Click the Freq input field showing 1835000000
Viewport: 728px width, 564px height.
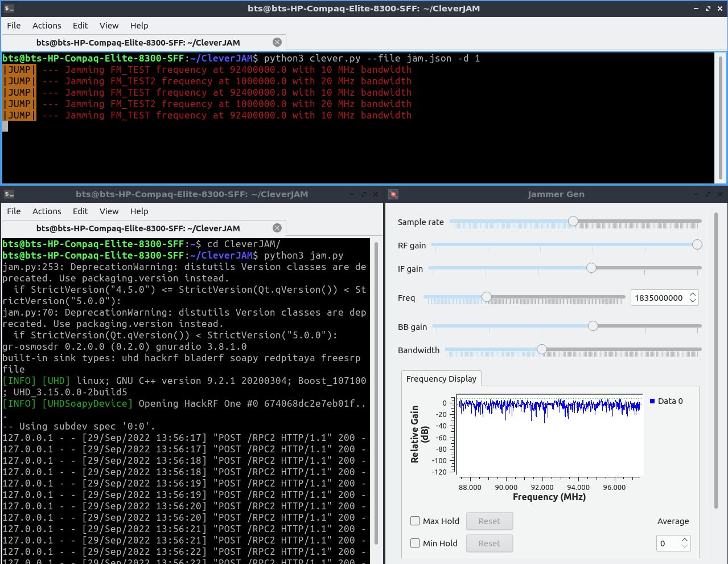[659, 298]
